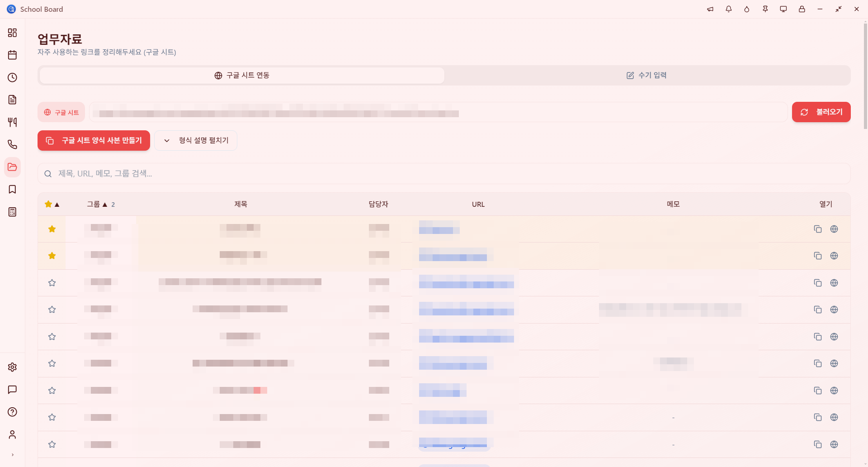Viewport: 868px width, 467px height.
Task: Click the bookmark icon in sidebar
Action: coord(12,189)
